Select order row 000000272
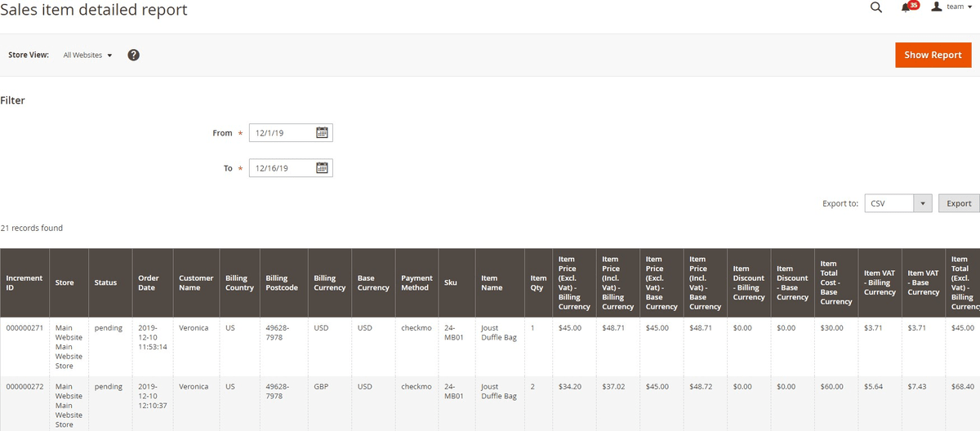The height and width of the screenshot is (431, 980). pyautogui.click(x=24, y=386)
